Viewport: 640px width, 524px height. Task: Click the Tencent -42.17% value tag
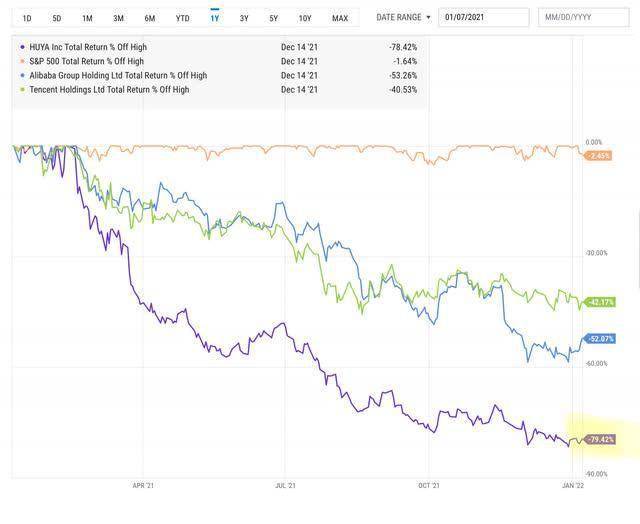pos(600,302)
